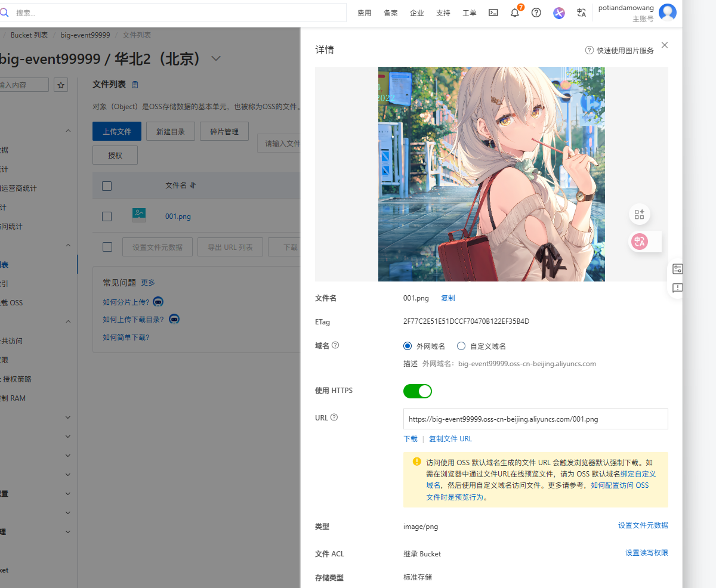This screenshot has width=716, height=588.
Task: Click the settings sliders icon on right edge
Action: coord(677,269)
